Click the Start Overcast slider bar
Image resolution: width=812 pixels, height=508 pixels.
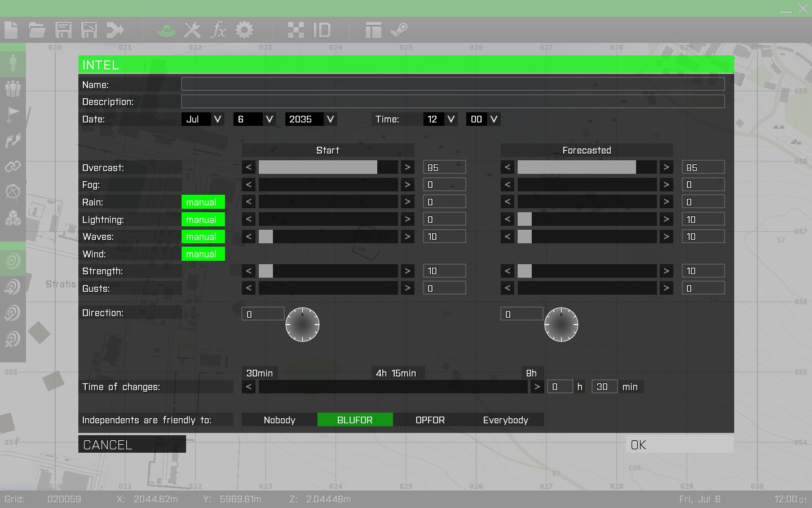pos(328,167)
